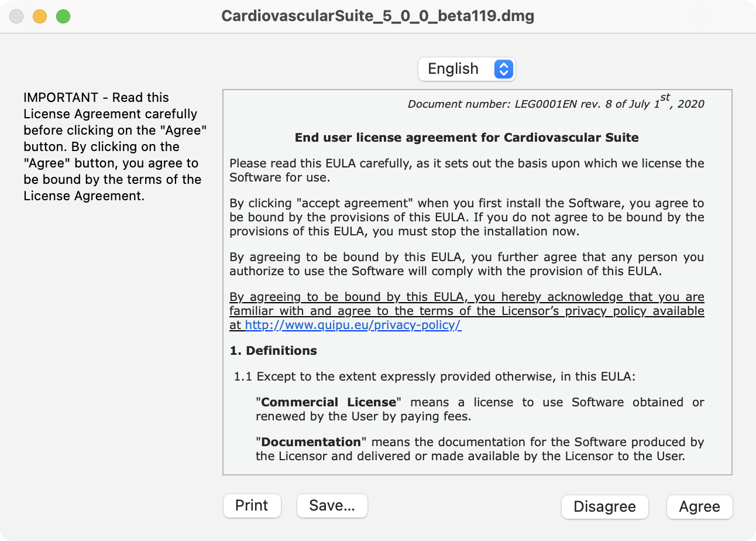Click the yellow minimize button
The image size is (756, 541).
click(x=40, y=16)
